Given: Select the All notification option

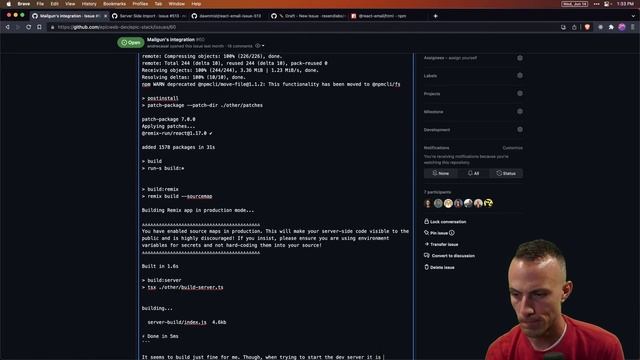Looking at the screenshot, I should pyautogui.click(x=473, y=173).
